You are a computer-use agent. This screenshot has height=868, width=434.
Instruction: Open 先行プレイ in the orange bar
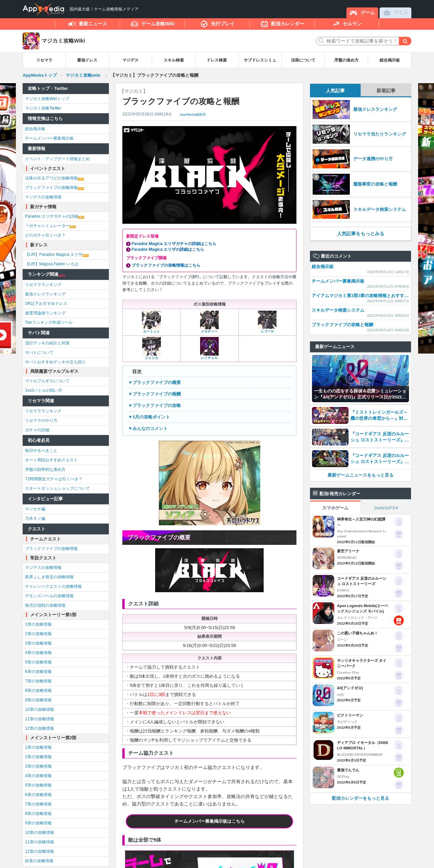(x=217, y=24)
